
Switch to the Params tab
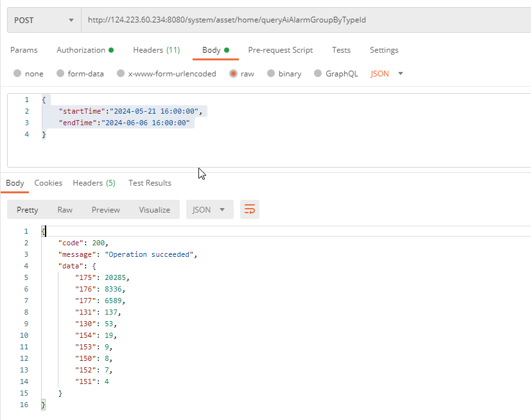pos(24,50)
